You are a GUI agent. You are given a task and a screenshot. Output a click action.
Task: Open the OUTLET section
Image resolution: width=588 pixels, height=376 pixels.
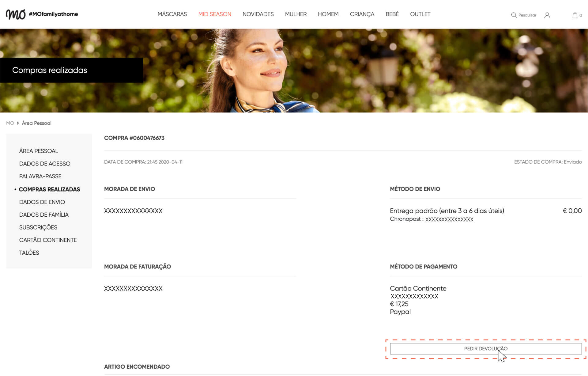[420, 14]
